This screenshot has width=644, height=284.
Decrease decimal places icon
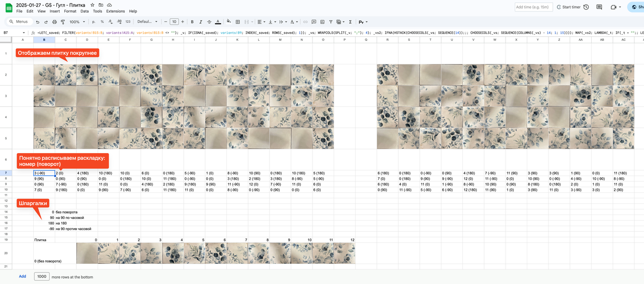click(111, 22)
